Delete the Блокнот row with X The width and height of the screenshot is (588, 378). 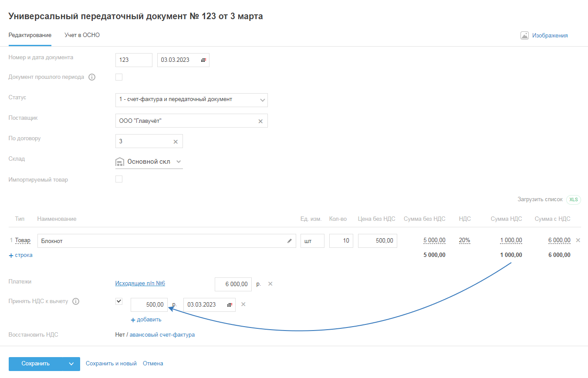pyautogui.click(x=578, y=240)
